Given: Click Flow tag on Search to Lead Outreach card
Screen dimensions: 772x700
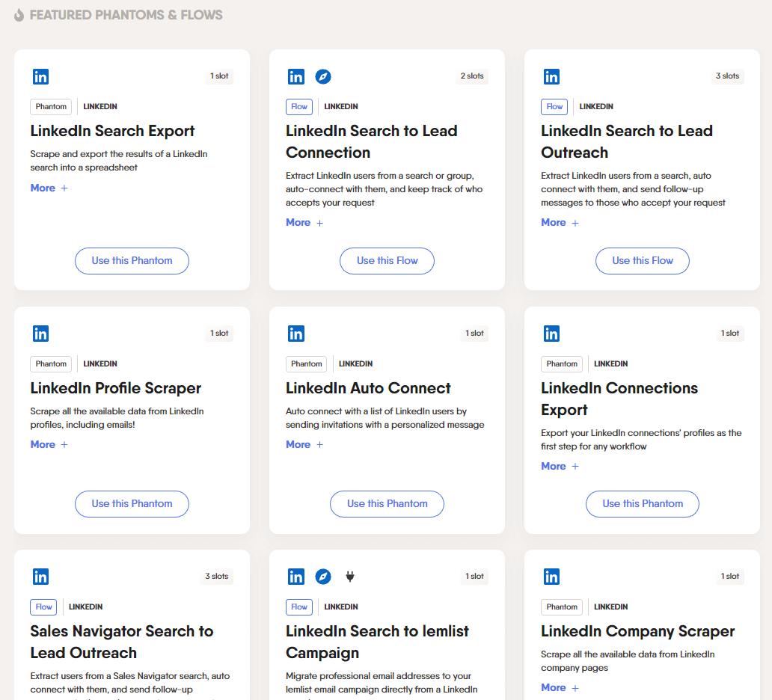Looking at the screenshot, I should pos(554,107).
